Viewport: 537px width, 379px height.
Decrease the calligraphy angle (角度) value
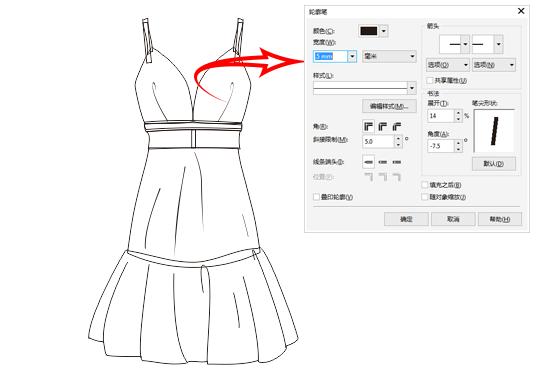pyautogui.click(x=458, y=149)
